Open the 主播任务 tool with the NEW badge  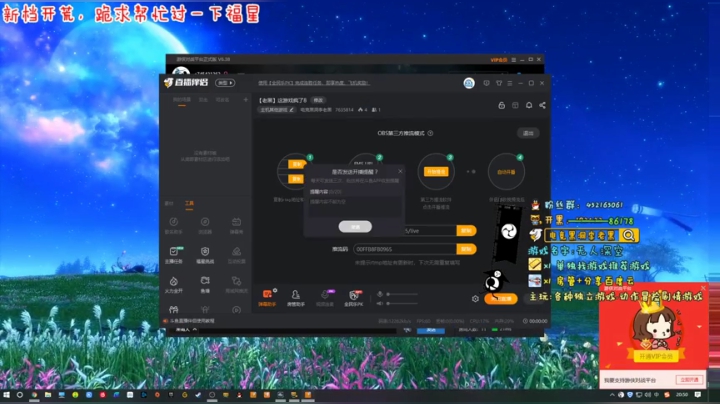point(174,254)
